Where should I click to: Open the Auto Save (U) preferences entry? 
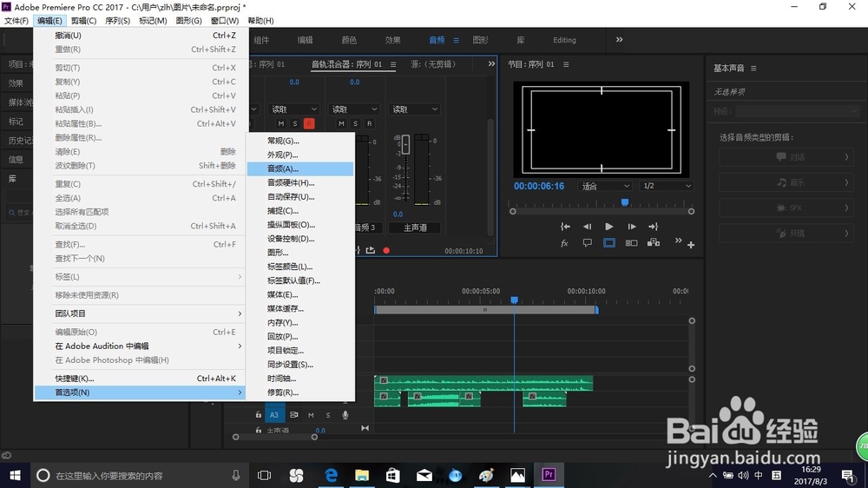299,196
